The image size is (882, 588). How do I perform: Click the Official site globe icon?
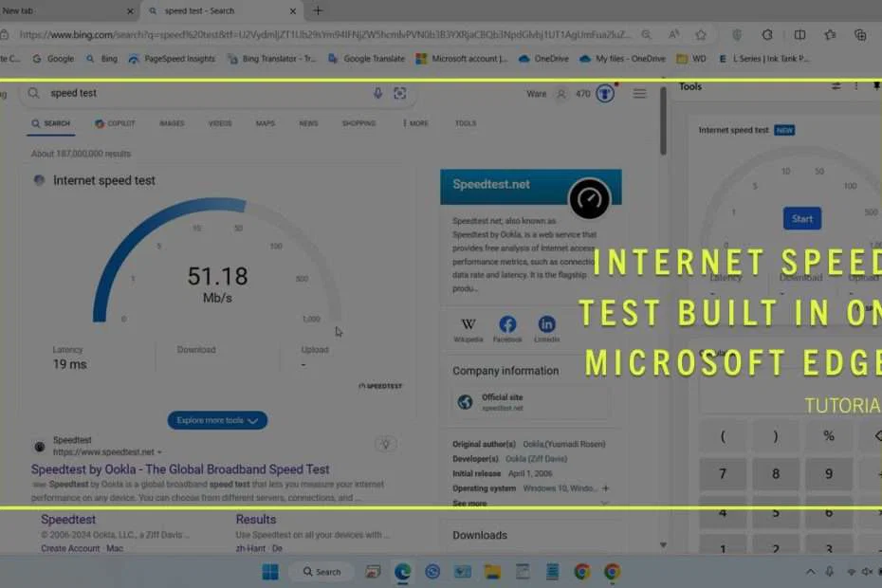point(465,402)
